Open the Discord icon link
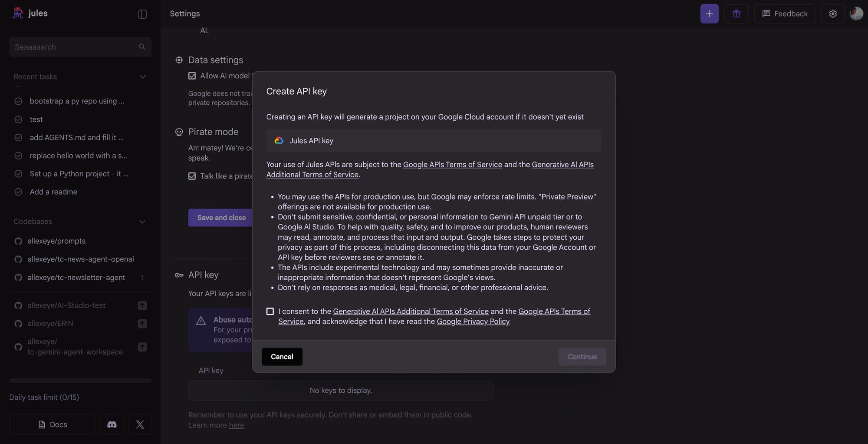This screenshot has width=868, height=444. 112,424
